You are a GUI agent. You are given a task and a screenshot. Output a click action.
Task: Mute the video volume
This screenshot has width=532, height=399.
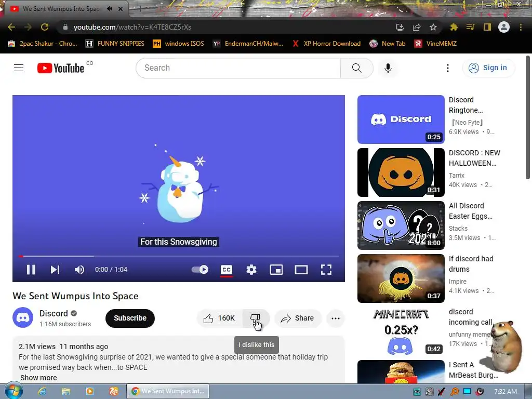point(79,270)
